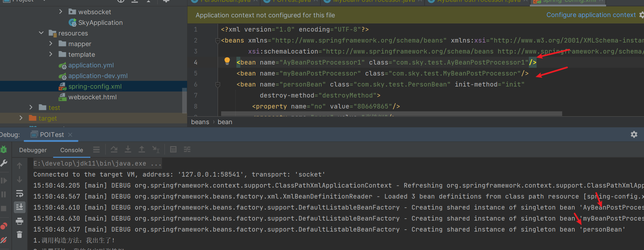Toggle soft-wrap in the console

[19, 194]
